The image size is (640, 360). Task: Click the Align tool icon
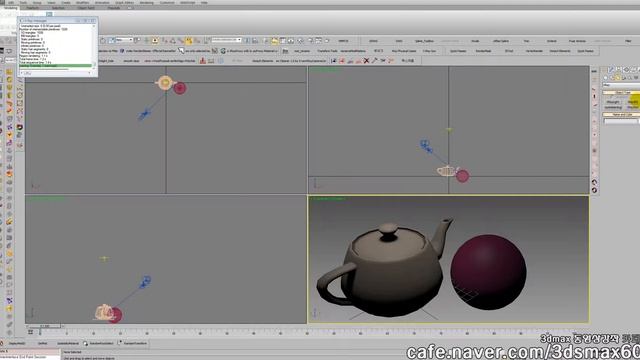pos(255,40)
